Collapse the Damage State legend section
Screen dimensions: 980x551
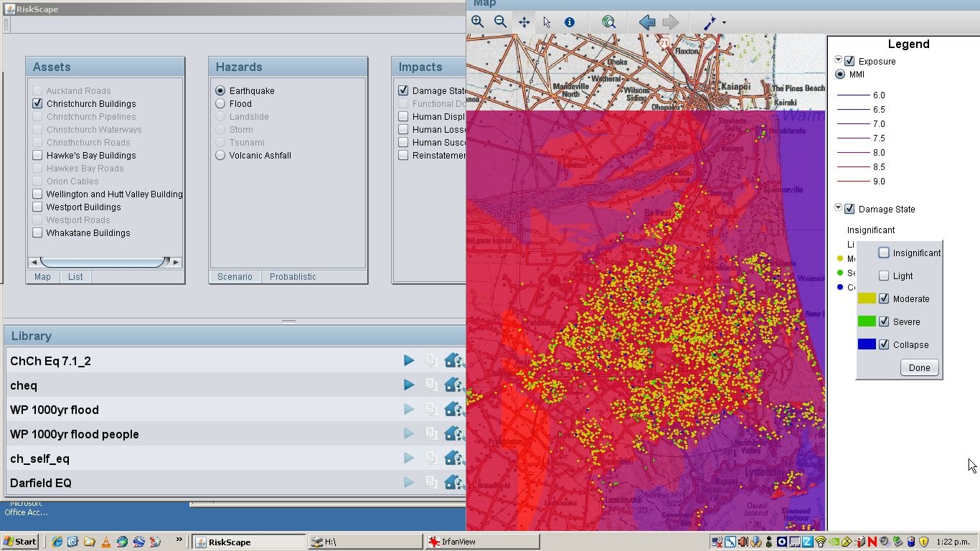[x=838, y=208]
